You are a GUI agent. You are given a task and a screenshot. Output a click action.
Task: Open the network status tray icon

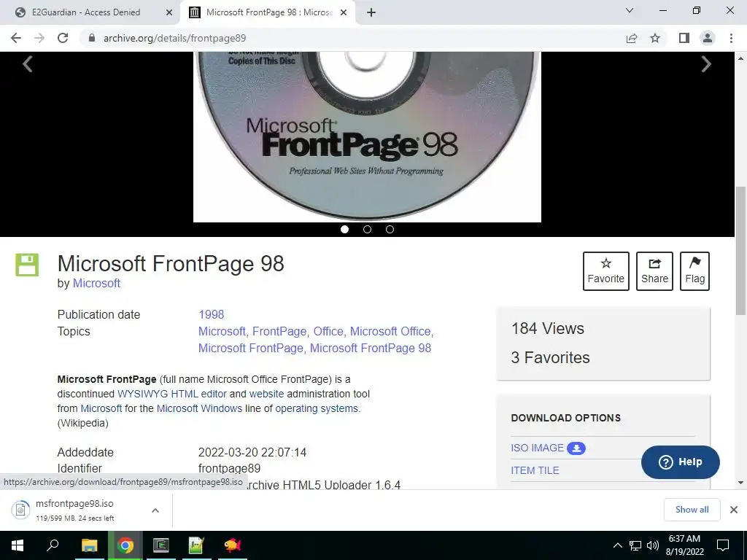[x=635, y=545]
